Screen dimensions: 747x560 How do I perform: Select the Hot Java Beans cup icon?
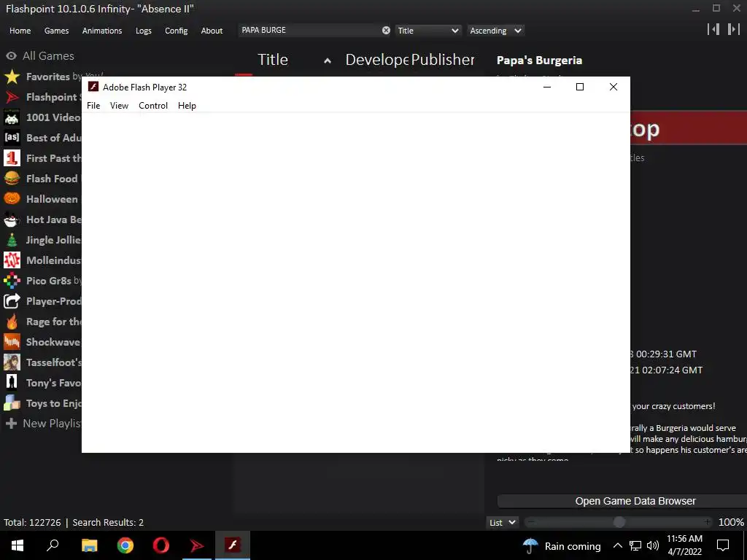pos(12,219)
